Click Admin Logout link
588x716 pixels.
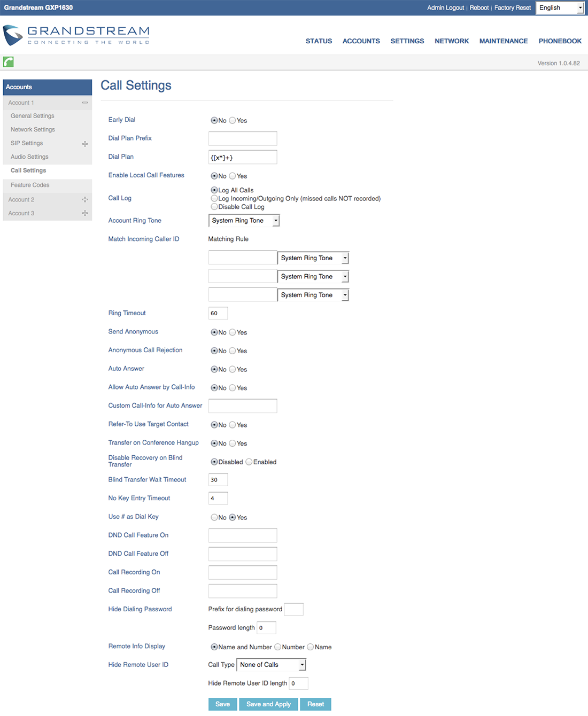445,8
